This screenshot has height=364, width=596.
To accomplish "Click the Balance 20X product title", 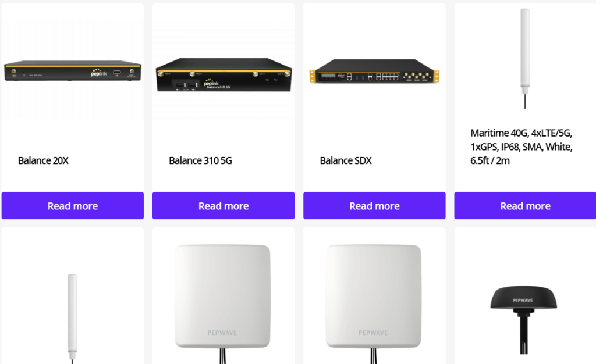I will (x=43, y=160).
